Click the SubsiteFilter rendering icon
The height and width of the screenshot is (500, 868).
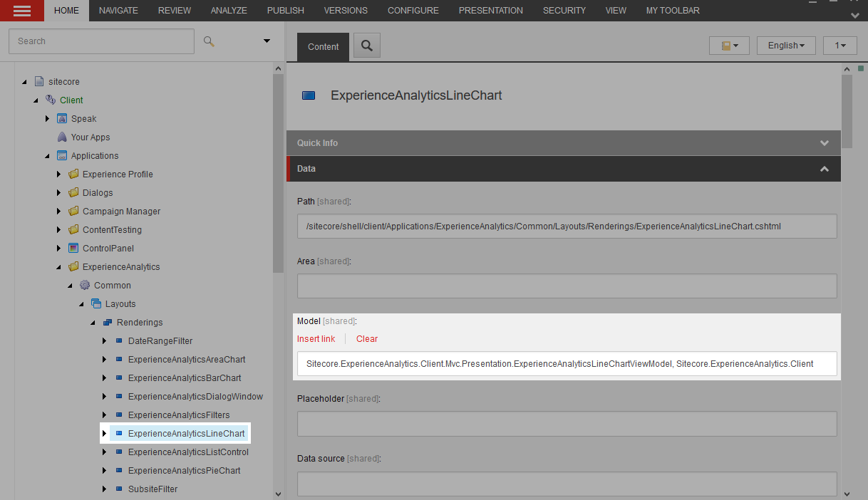coord(119,489)
